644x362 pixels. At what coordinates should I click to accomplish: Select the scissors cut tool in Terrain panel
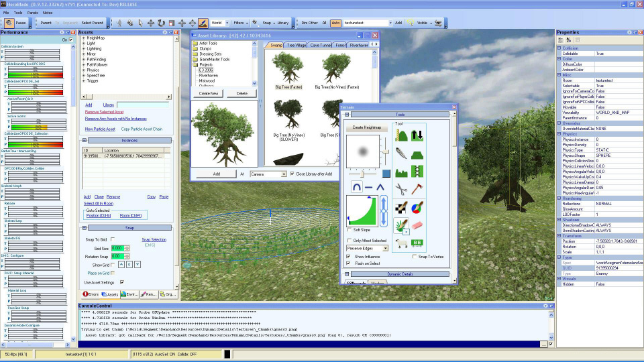pyautogui.click(x=402, y=190)
